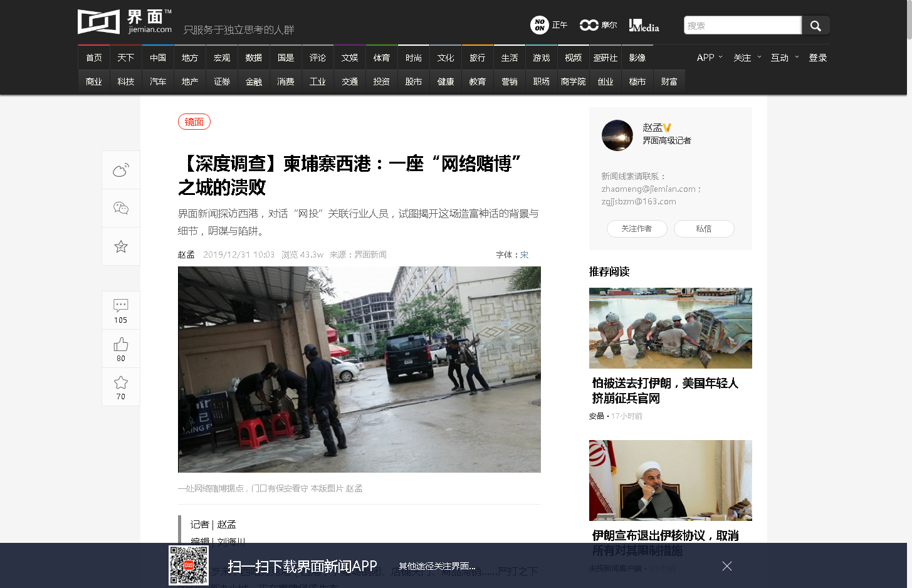
Task: Click the star icon below WeChat share
Action: [x=121, y=246]
